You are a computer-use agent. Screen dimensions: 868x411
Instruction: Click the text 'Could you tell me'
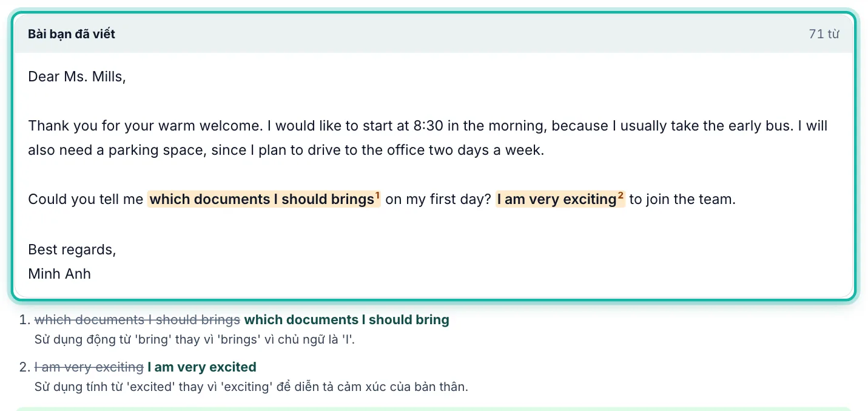point(86,199)
